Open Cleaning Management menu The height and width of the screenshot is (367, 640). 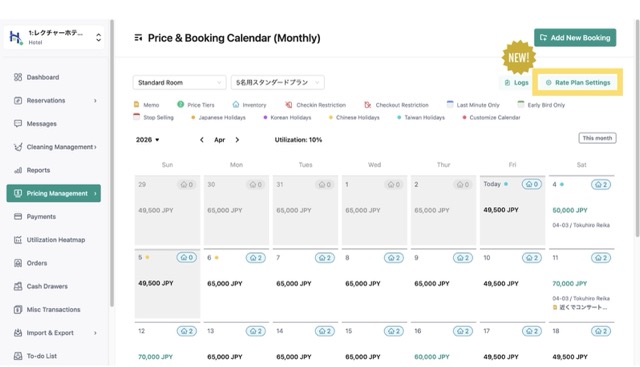pos(53,147)
